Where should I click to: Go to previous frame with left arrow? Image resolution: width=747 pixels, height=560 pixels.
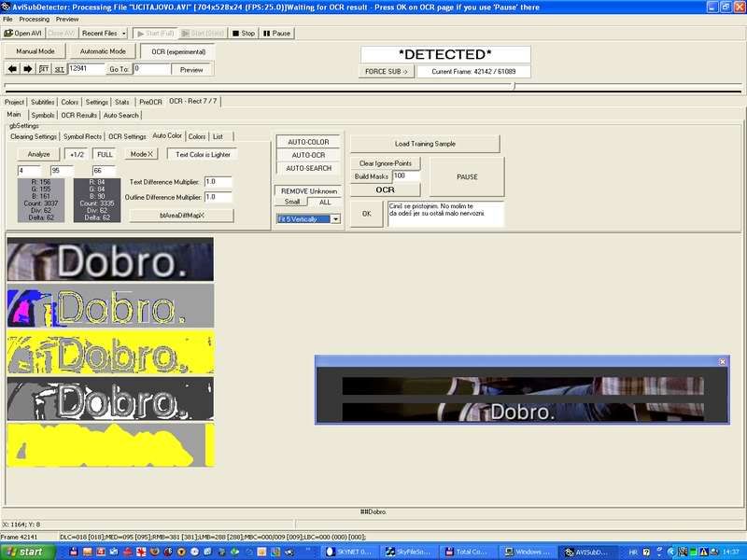[x=12, y=69]
